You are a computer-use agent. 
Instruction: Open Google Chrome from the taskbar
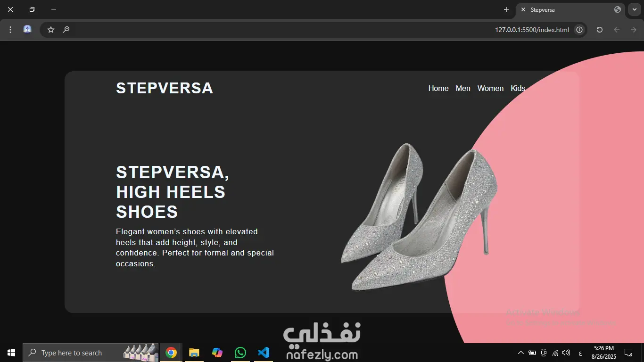(x=171, y=353)
